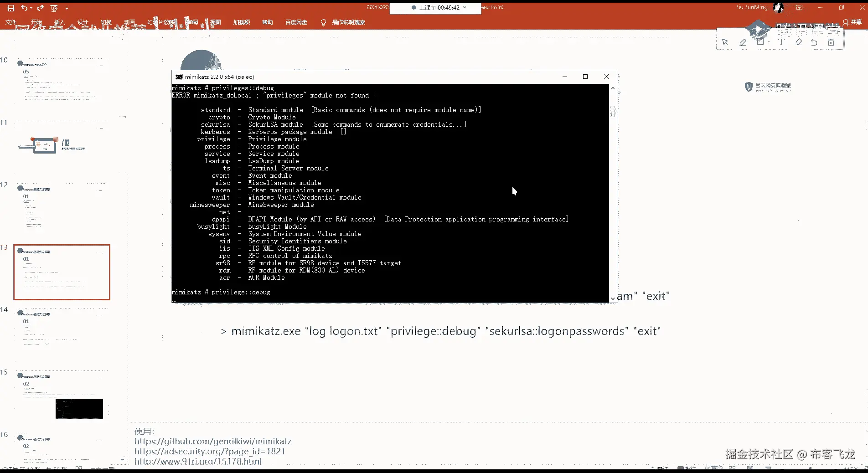Image resolution: width=868 pixels, height=473 pixels.
Task: Click the "lsadump" module row in console
Action: 252,161
